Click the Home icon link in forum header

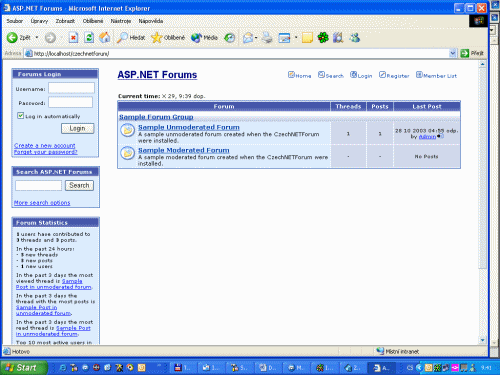click(299, 75)
